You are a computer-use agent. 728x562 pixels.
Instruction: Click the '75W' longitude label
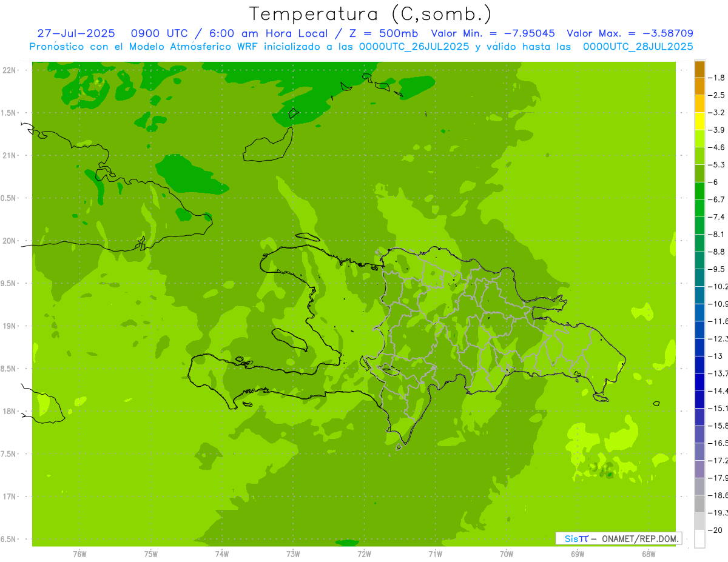pyautogui.click(x=151, y=554)
